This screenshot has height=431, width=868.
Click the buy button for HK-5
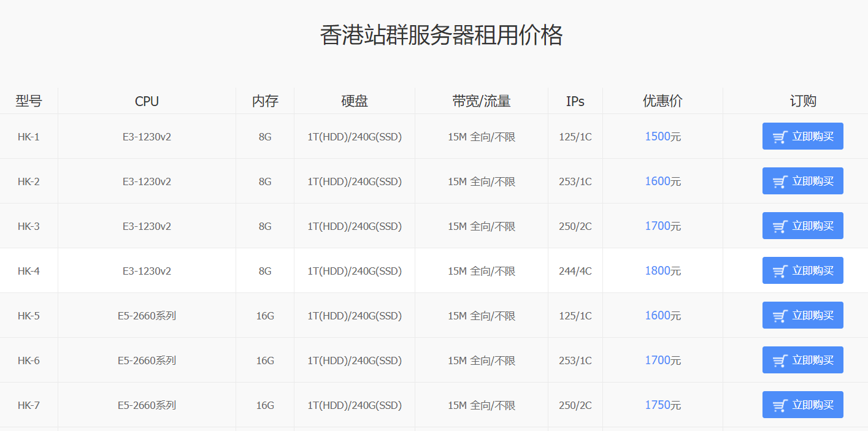[x=802, y=315]
